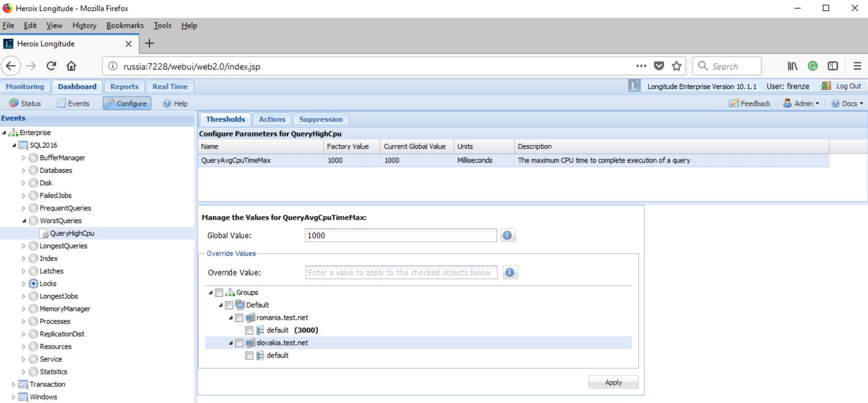Open Firefox library icon
The width and height of the screenshot is (868, 403).
point(792,66)
